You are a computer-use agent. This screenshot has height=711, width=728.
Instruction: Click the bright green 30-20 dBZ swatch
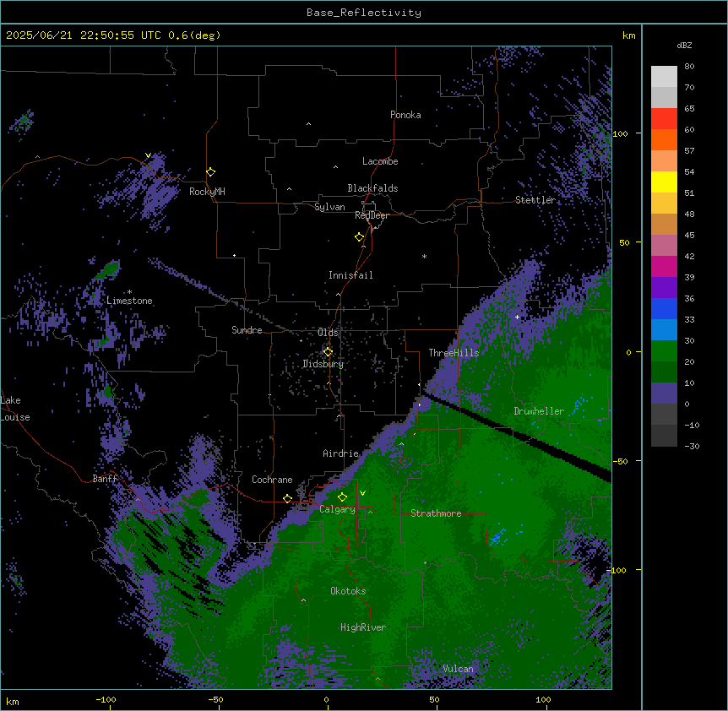point(664,351)
